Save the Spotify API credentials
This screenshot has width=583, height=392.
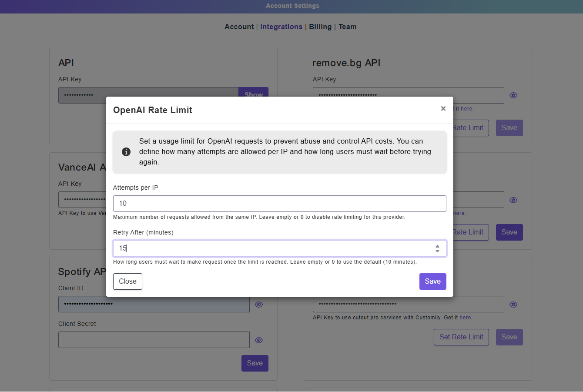255,363
